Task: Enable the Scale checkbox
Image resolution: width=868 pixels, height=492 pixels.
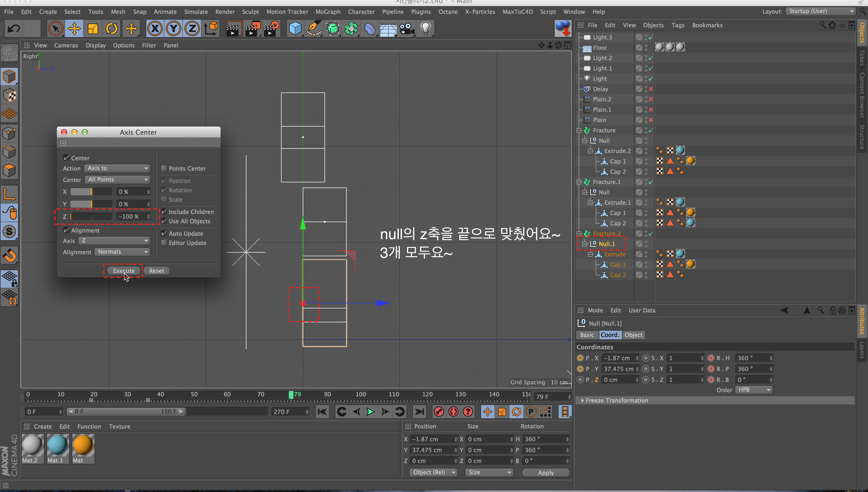Action: tap(164, 199)
